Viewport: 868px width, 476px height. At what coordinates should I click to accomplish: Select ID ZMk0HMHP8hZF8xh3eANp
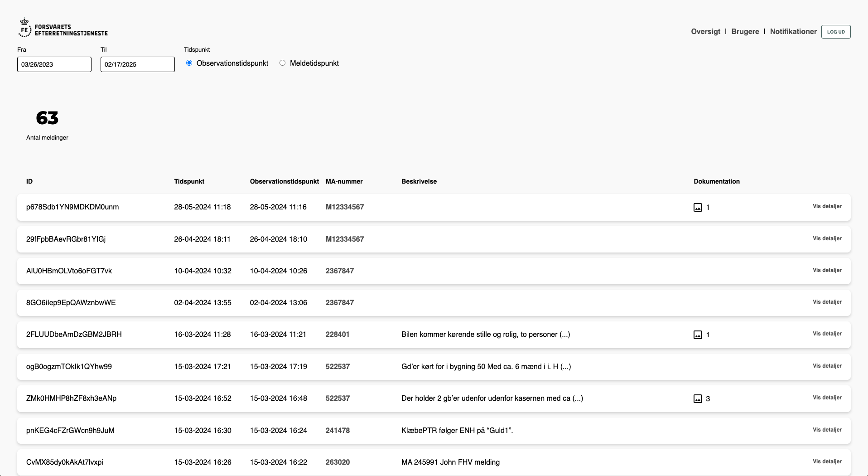[x=71, y=398]
